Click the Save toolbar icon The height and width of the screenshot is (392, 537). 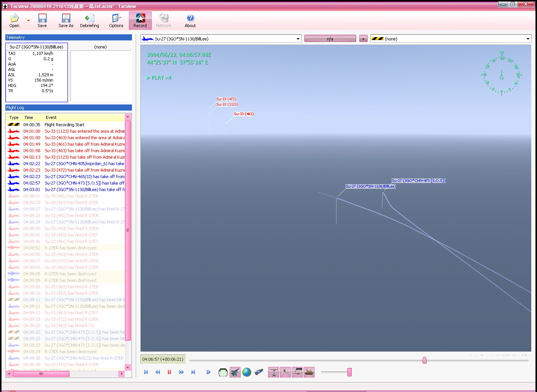tap(42, 21)
